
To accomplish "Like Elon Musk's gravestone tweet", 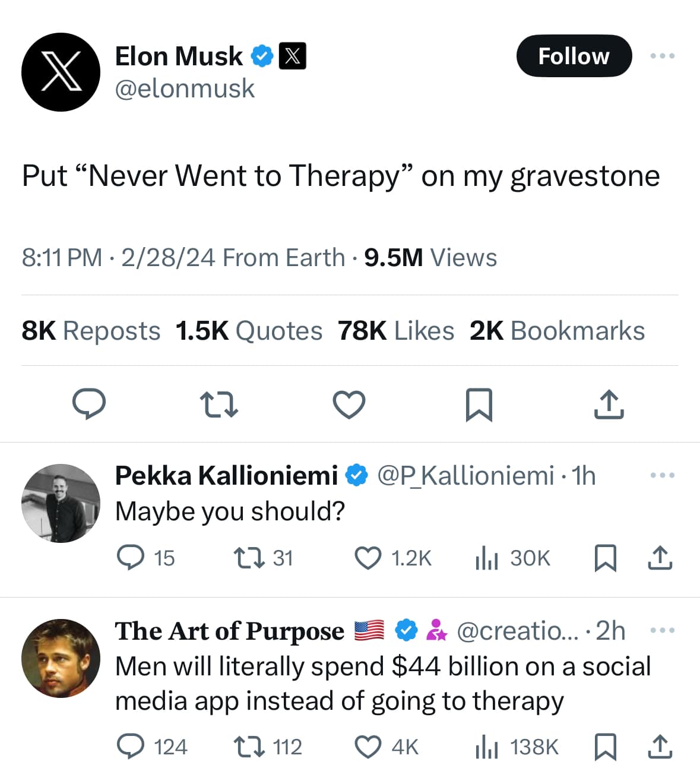I will point(349,405).
